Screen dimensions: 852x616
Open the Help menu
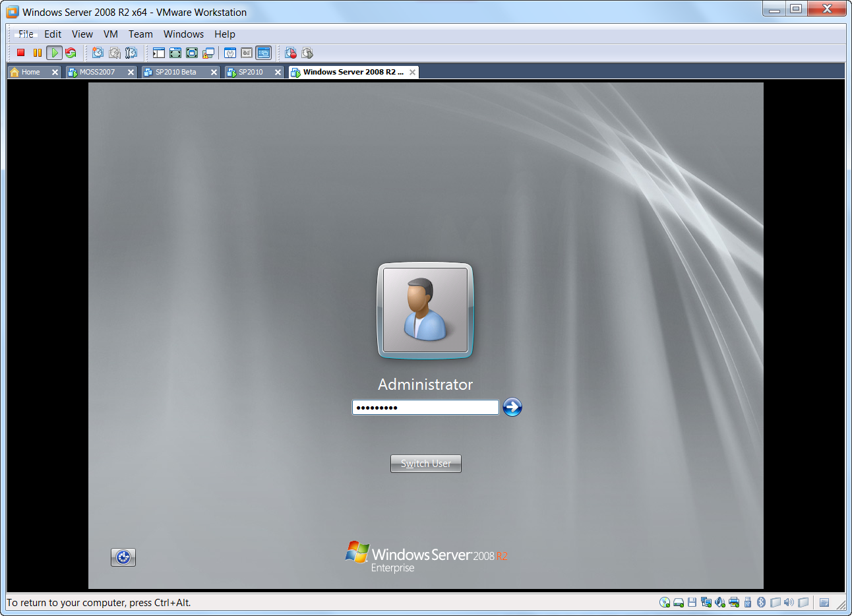pos(225,34)
